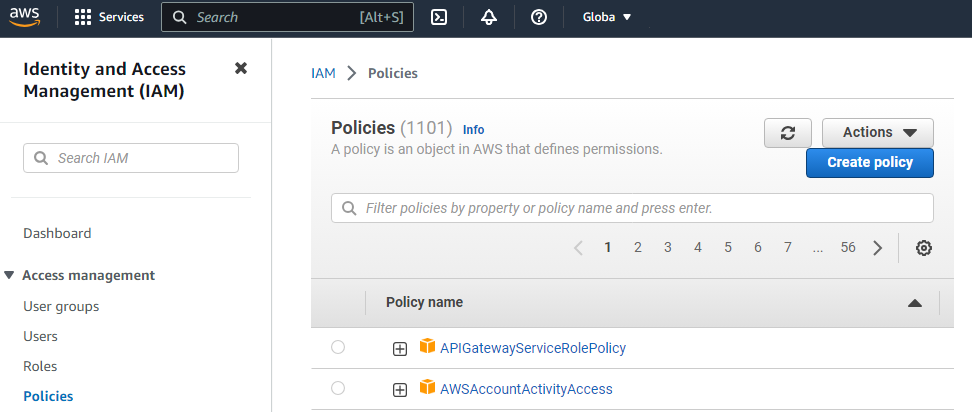This screenshot has width=972, height=412.
Task: Expand the AWSAccountActivityAccess row details
Action: (400, 389)
